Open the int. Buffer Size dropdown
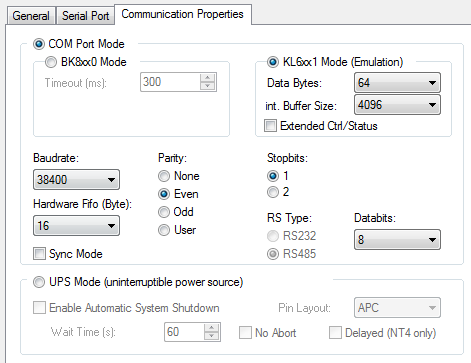This screenshot has height=363, width=471. [x=397, y=105]
